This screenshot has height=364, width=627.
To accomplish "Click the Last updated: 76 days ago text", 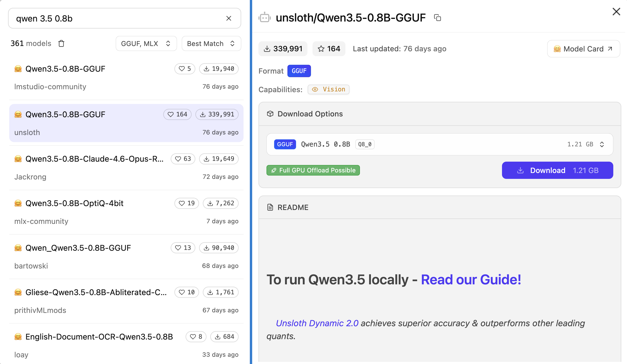I will [x=400, y=49].
